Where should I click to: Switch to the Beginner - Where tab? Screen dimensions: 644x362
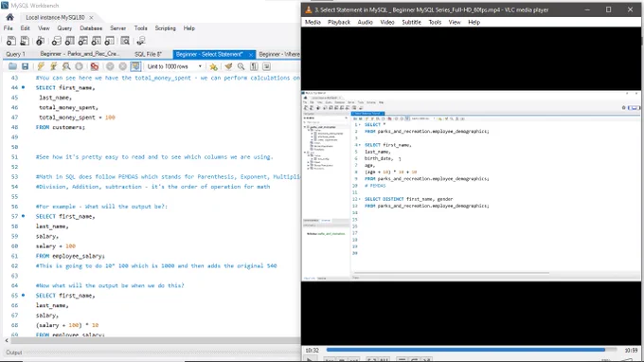pyautogui.click(x=279, y=54)
